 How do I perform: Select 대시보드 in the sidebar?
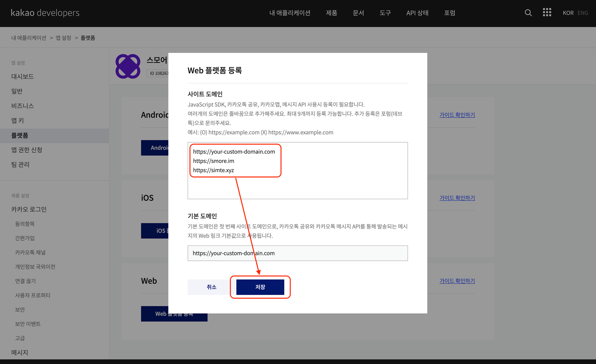[x=23, y=76]
